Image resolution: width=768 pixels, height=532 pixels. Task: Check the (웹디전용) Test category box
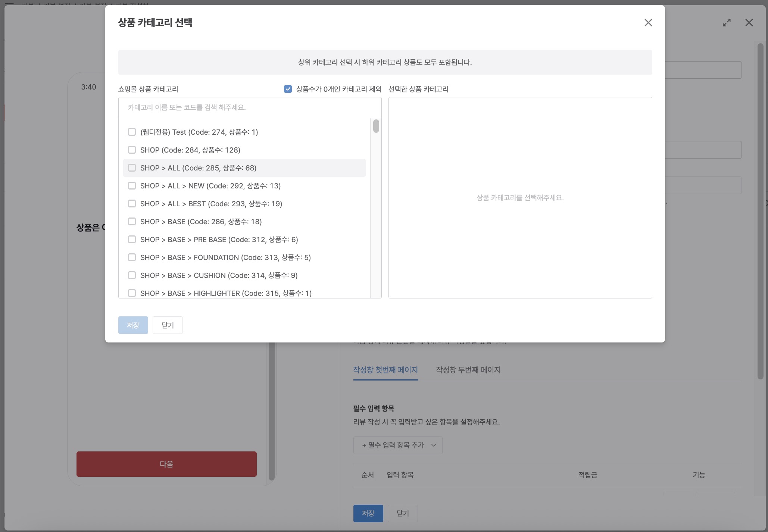click(132, 132)
